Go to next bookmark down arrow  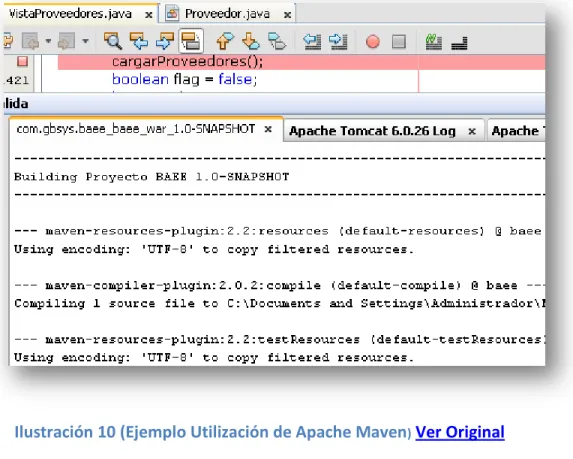[251, 41]
